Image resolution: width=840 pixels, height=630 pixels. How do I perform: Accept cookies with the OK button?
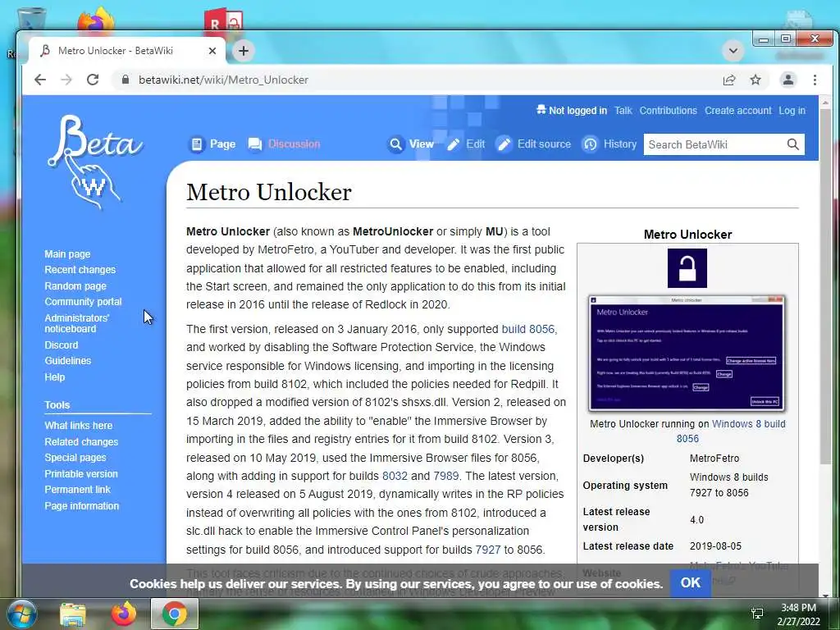pos(690,583)
